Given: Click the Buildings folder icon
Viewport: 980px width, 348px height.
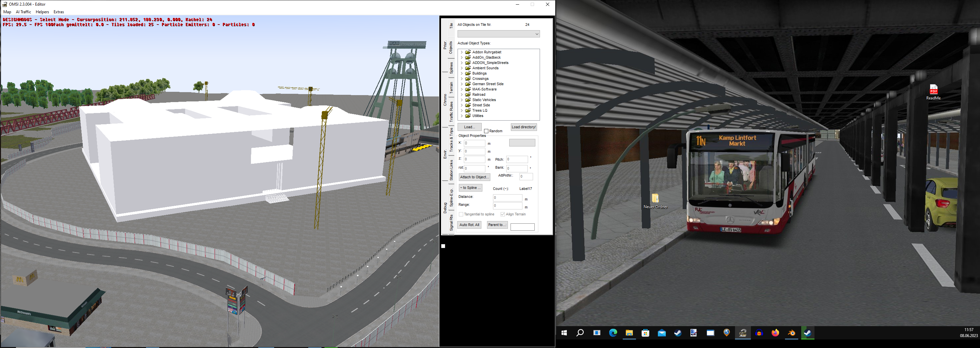Looking at the screenshot, I should tap(468, 74).
